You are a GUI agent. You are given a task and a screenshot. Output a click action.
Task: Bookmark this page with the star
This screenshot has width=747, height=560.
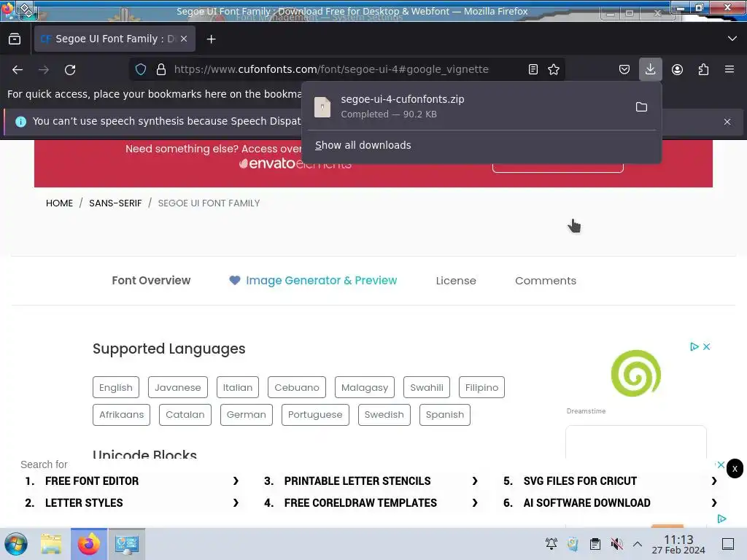tap(553, 69)
